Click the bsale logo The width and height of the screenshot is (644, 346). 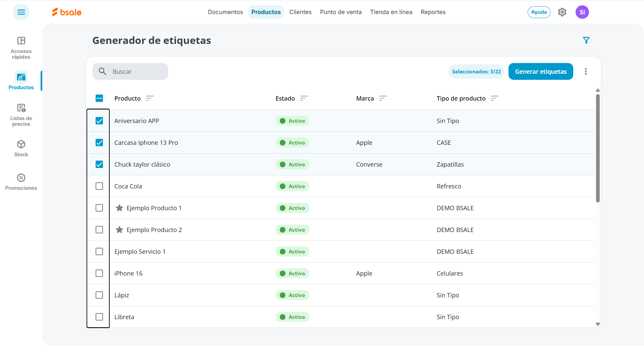pyautogui.click(x=67, y=12)
